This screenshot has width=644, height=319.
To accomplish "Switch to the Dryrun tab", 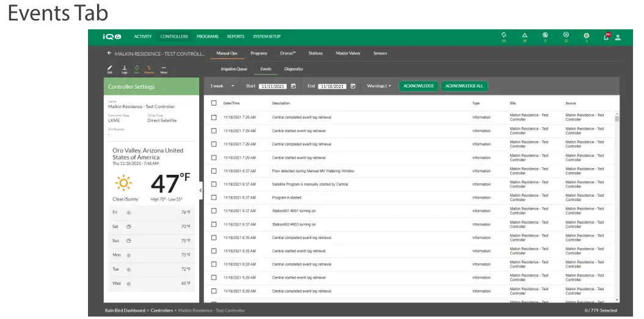I will point(288,53).
